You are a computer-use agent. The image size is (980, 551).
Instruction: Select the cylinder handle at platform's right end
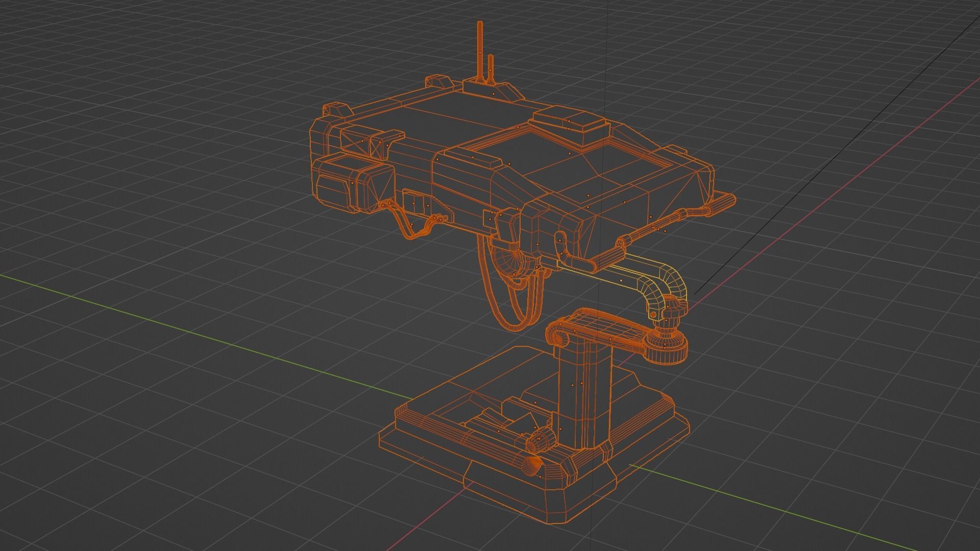click(722, 203)
